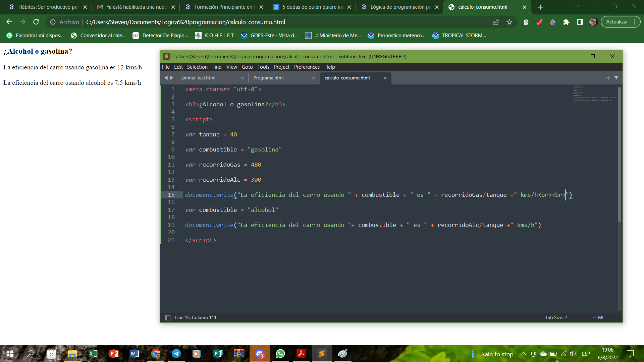
Task: Click the Preferences menu item
Action: [307, 67]
